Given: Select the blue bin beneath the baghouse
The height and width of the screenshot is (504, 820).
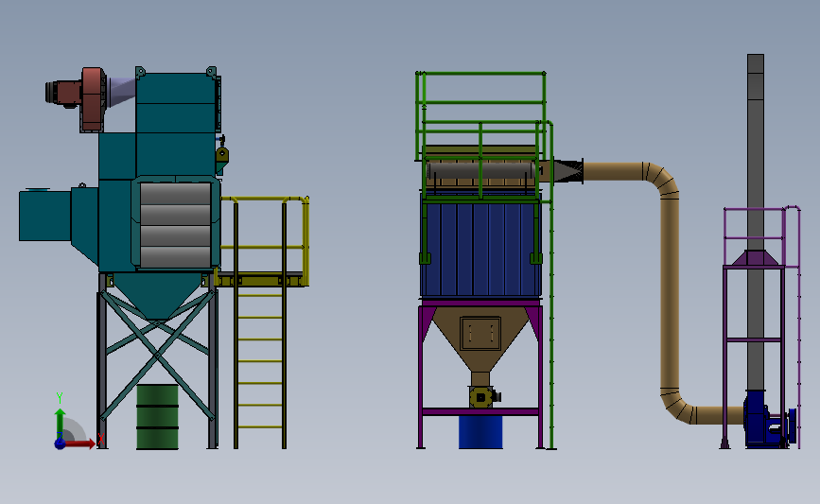Looking at the screenshot, I should pyautogui.click(x=480, y=432).
